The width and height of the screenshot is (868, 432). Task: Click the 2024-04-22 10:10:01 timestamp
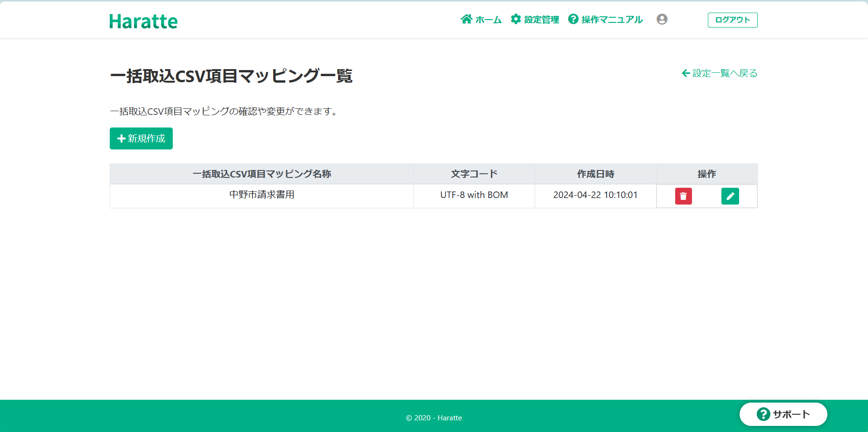coord(595,195)
